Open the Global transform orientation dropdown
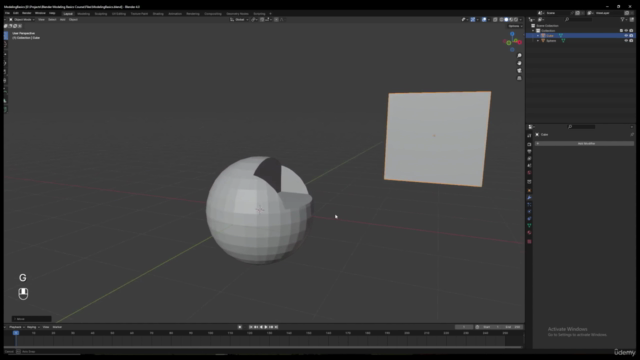640x360 pixels. click(239, 19)
